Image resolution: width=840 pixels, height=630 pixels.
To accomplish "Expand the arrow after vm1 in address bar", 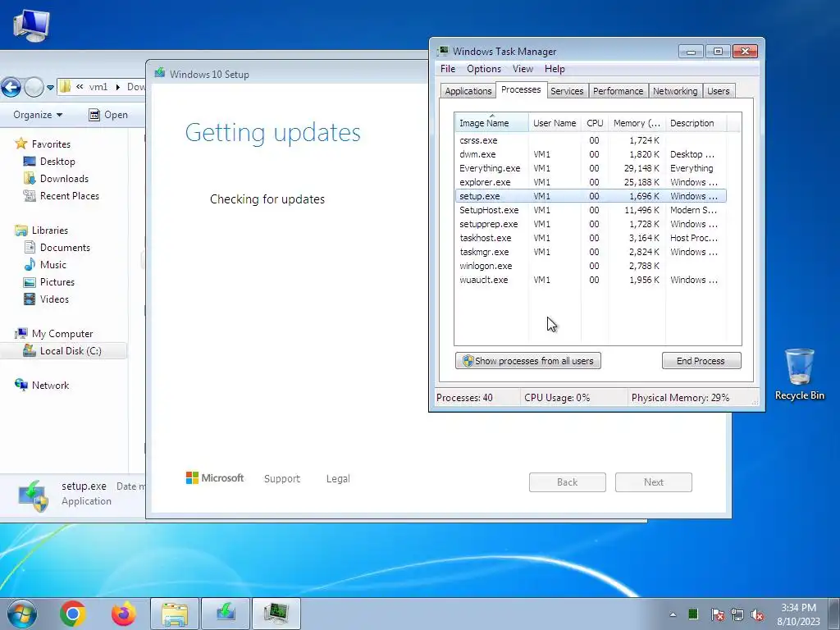I will (117, 86).
